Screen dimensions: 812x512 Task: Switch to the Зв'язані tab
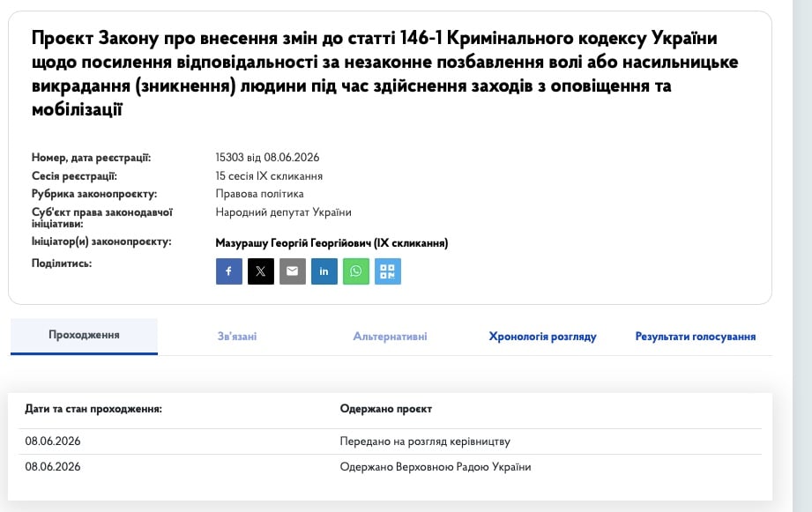point(237,337)
